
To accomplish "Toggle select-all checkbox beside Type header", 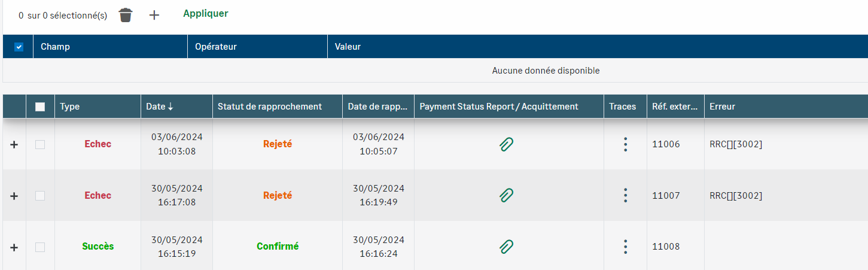I will [40, 107].
